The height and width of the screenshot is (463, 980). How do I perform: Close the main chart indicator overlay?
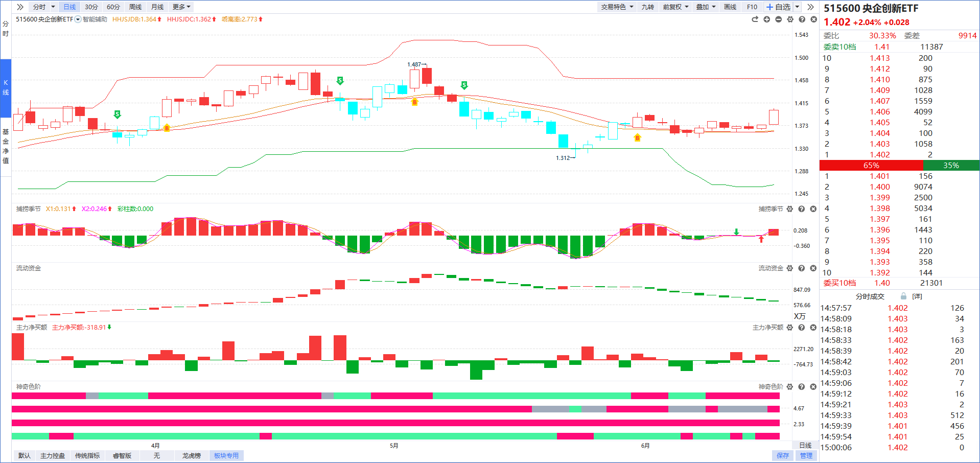pyautogui.click(x=813, y=19)
